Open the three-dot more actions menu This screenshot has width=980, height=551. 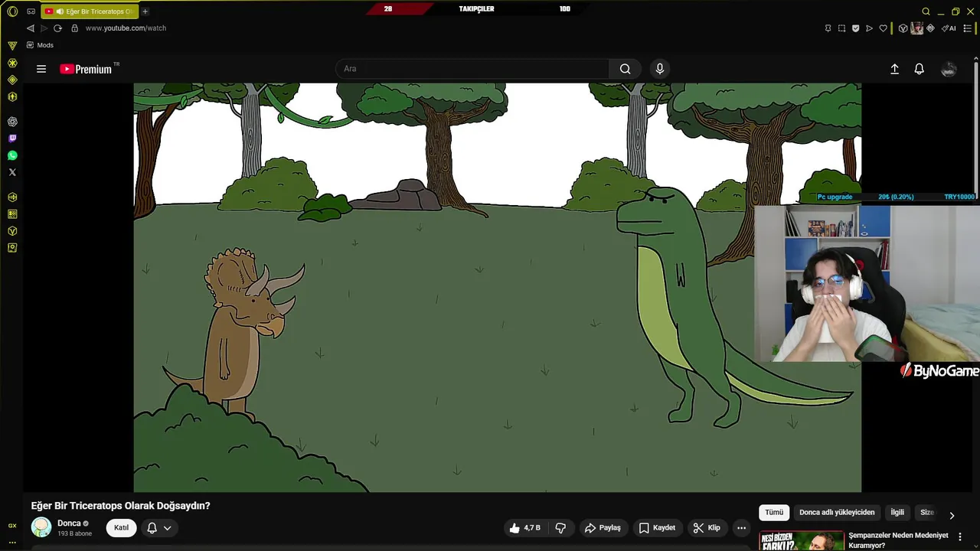point(741,528)
